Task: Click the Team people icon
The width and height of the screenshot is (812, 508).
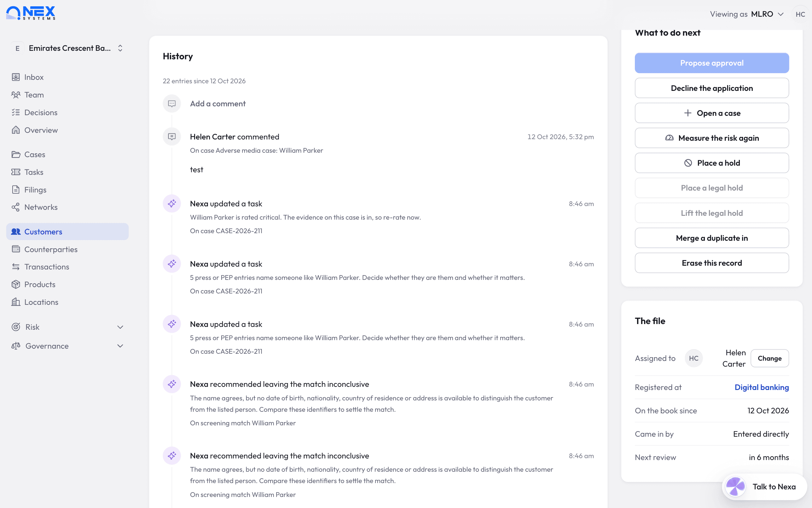Action: [x=16, y=95]
